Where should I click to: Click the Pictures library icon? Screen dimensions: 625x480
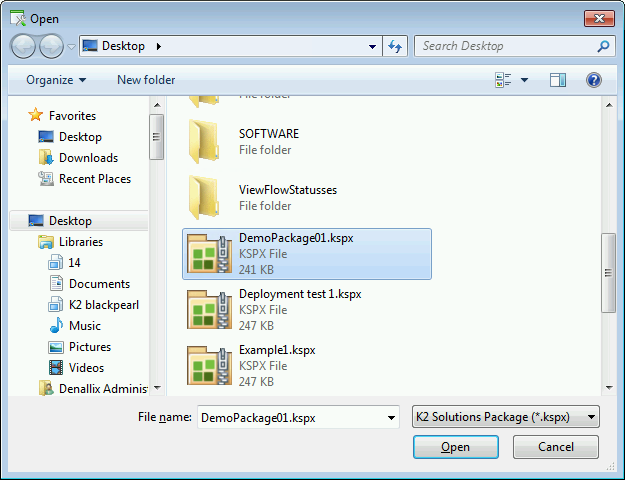coord(56,347)
